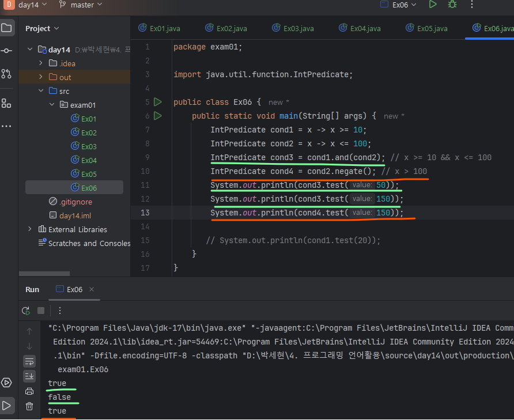The width and height of the screenshot is (514, 420).
Task: Print the console output
Action: [29, 391]
